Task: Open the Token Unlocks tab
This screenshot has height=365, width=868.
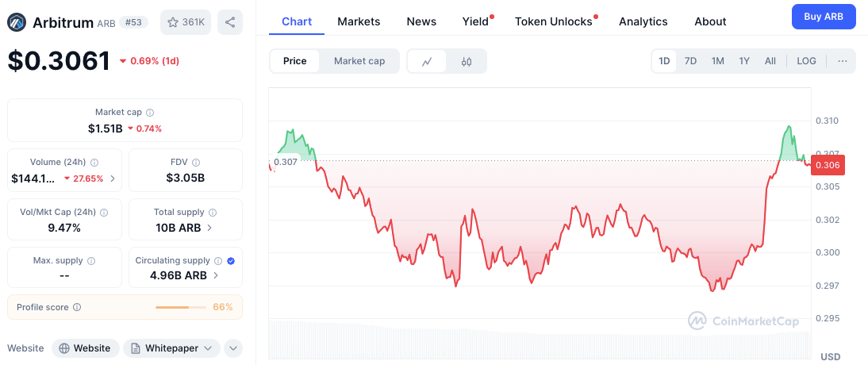Action: pos(554,21)
